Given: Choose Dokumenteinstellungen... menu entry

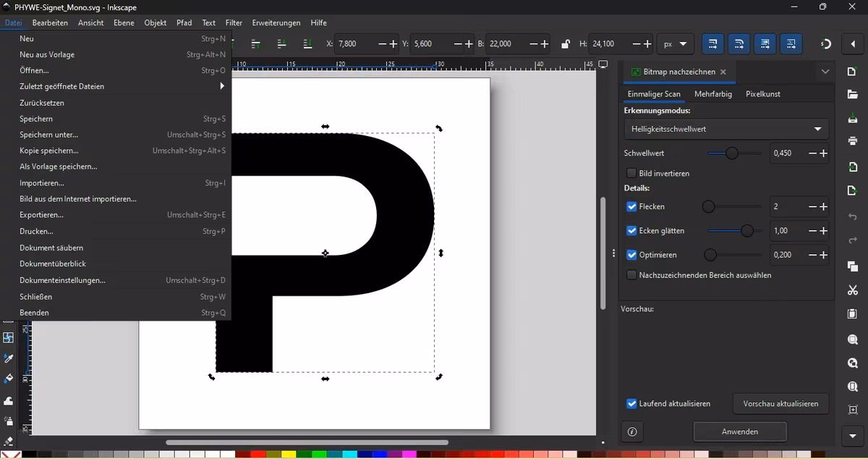Looking at the screenshot, I should (116, 280).
